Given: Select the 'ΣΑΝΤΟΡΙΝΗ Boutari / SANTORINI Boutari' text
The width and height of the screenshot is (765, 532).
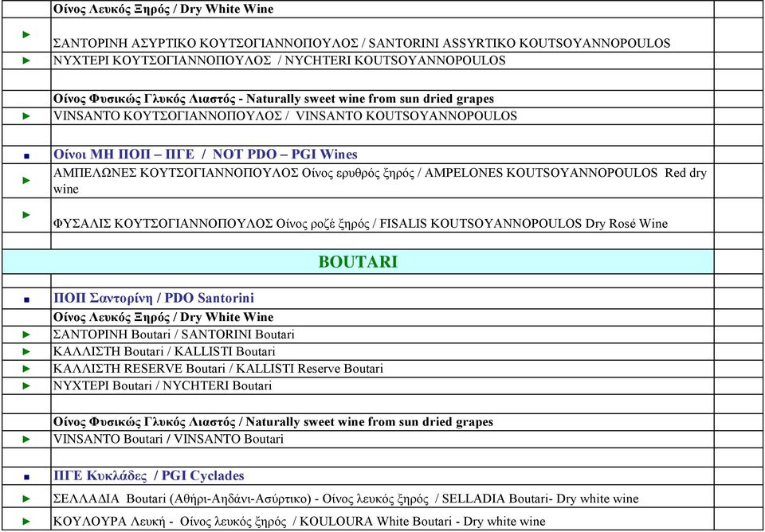Looking at the screenshot, I should coord(174,334).
